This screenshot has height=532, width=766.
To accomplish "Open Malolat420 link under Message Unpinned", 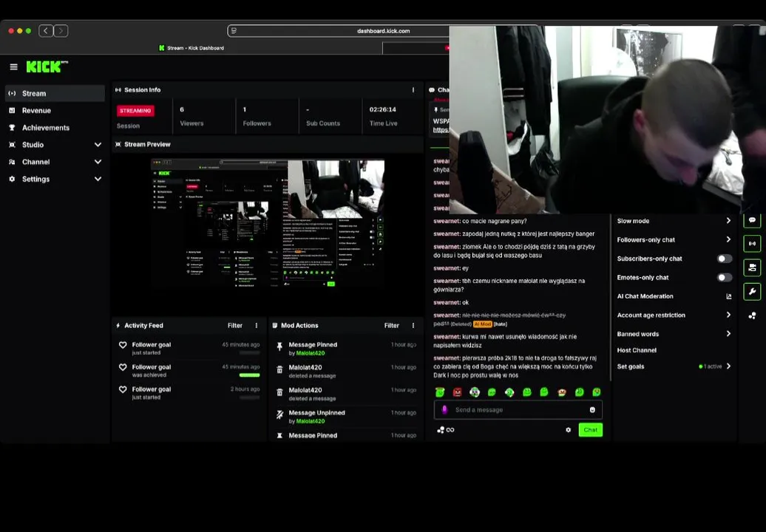I will click(311, 421).
